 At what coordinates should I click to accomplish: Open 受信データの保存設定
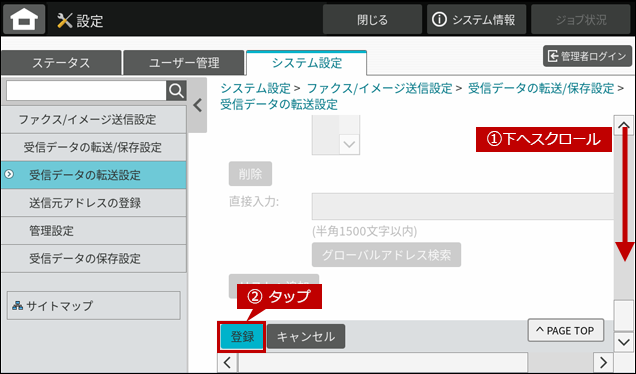(94, 258)
